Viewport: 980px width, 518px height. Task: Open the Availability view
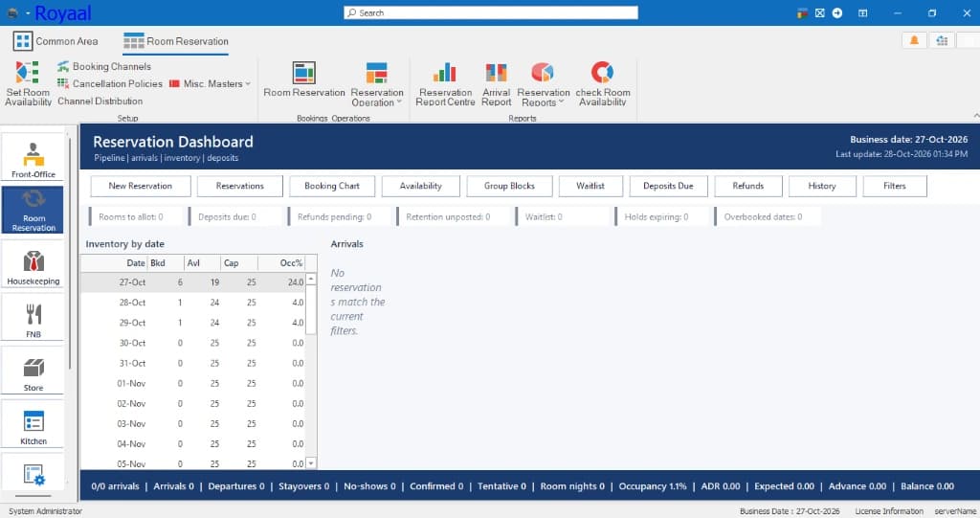[421, 186]
